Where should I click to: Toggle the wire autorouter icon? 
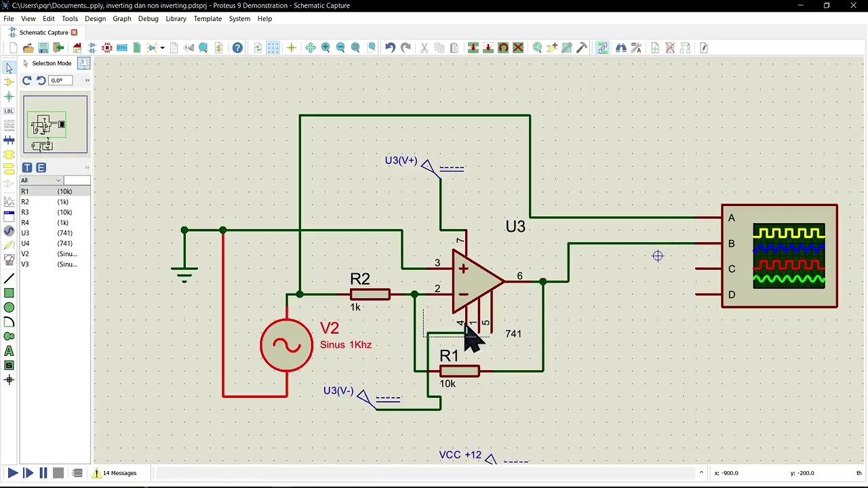click(x=602, y=47)
